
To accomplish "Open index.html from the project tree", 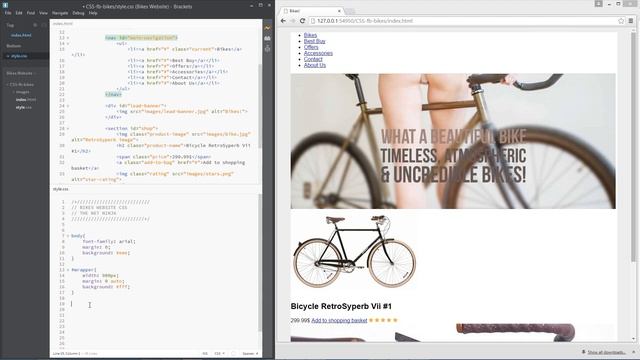I will pyautogui.click(x=26, y=100).
